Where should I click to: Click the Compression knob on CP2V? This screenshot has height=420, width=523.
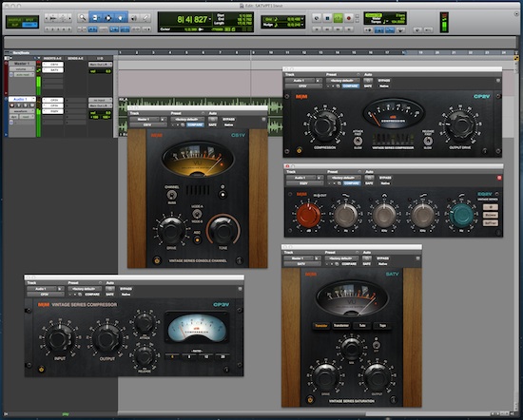coord(324,126)
